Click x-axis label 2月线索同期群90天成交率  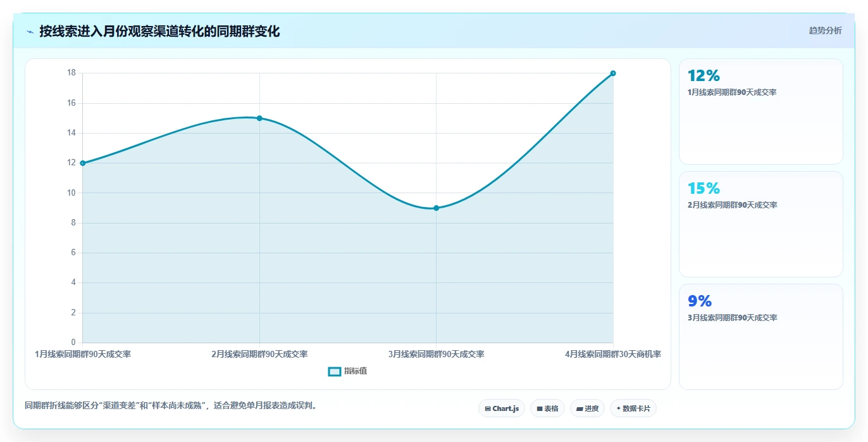click(259, 355)
